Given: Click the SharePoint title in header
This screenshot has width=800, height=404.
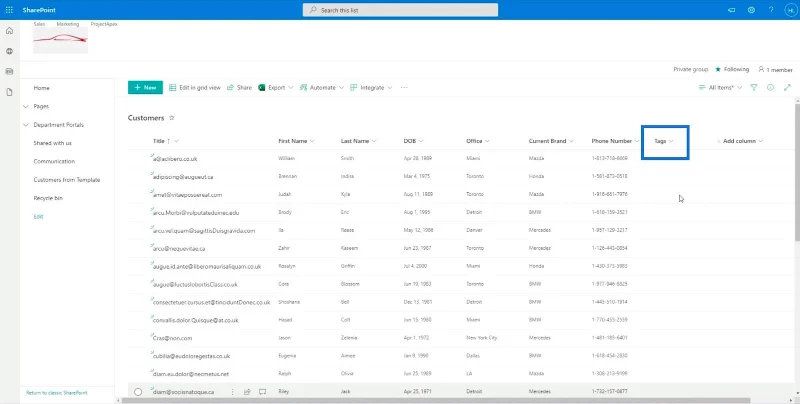Looking at the screenshot, I should pos(39,10).
